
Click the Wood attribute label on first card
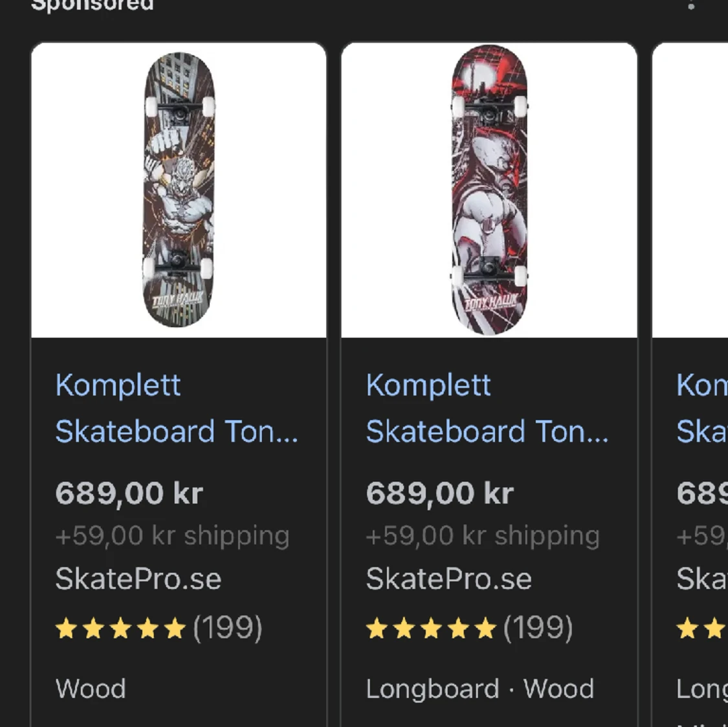[x=91, y=689]
